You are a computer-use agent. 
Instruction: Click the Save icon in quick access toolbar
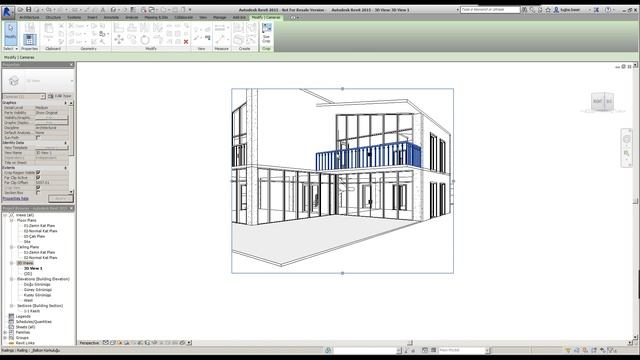[28, 10]
